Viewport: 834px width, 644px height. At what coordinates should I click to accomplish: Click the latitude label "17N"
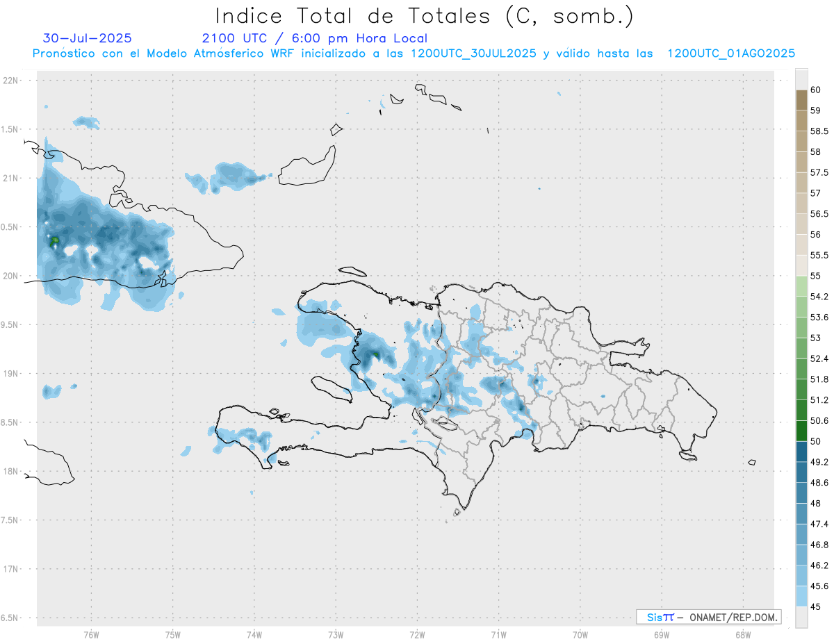coord(12,569)
